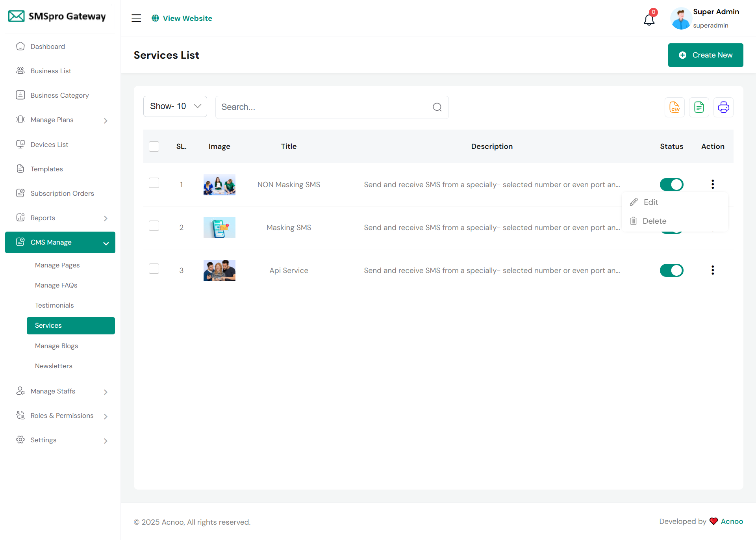Choose Delete in the action menu
756x540 pixels.
(654, 221)
